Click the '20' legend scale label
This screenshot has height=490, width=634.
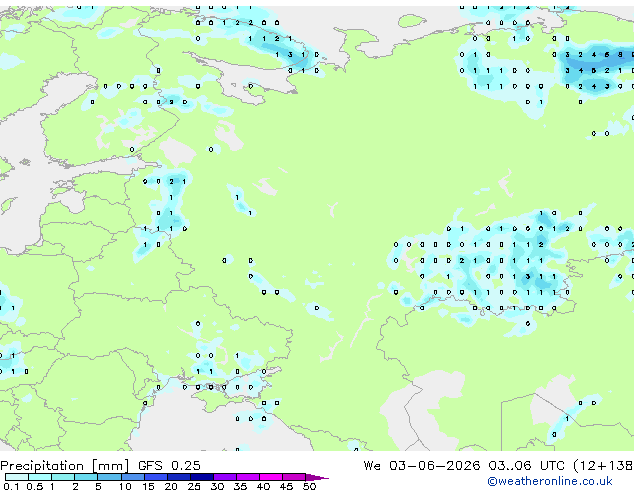[171, 486]
